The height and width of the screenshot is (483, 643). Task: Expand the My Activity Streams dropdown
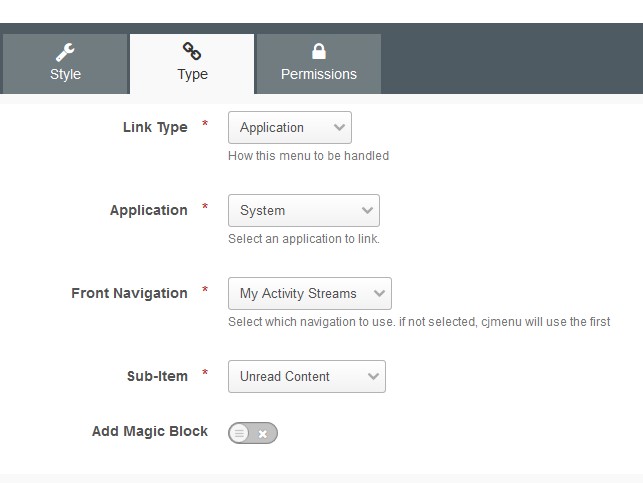(310, 294)
